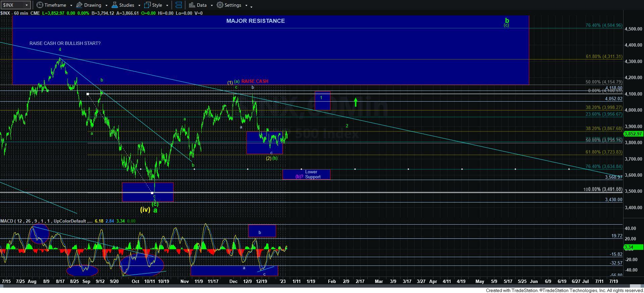
Task: Click the Style overlapping squares icon
Action: [147, 5]
